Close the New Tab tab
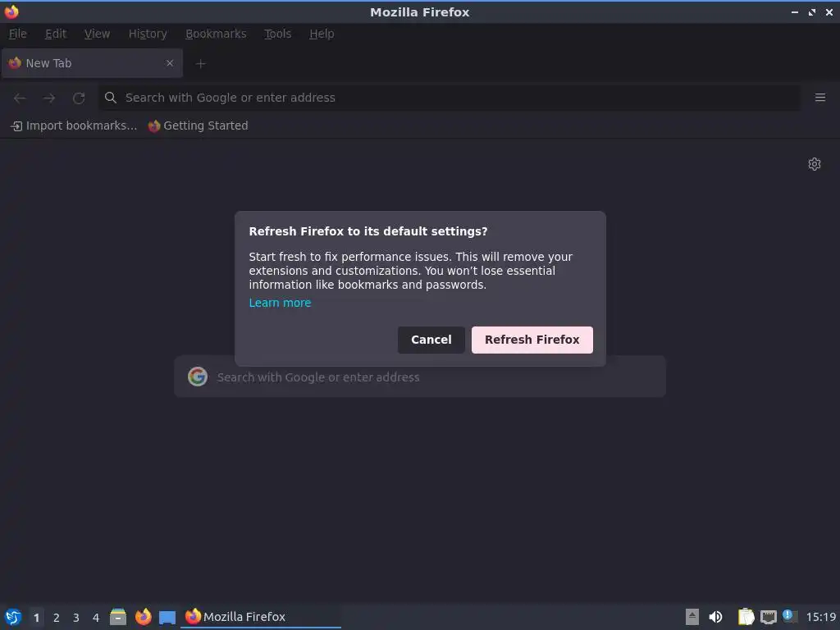The height and width of the screenshot is (630, 840). tap(170, 63)
